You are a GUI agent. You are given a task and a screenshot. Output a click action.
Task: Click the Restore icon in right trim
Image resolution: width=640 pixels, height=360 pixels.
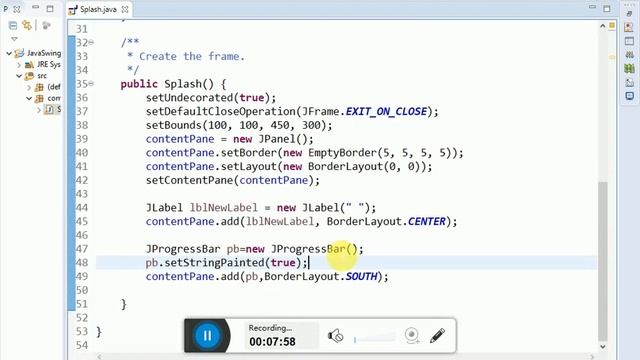[x=629, y=14]
